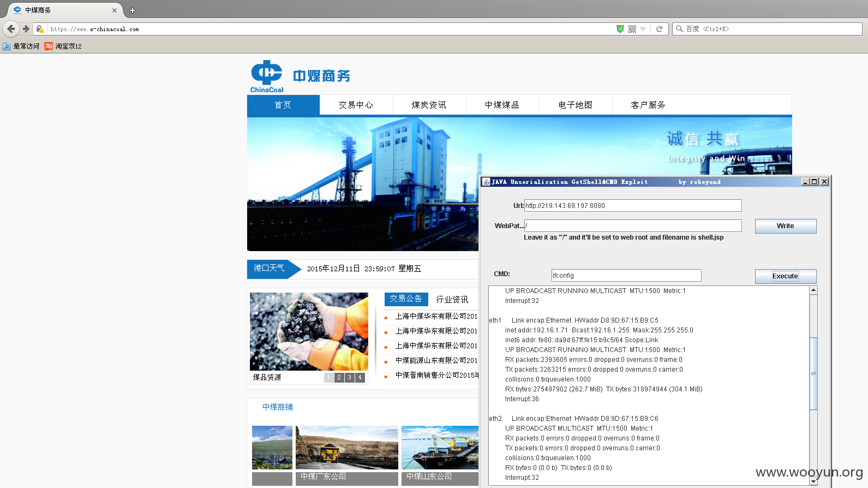Click the browser forward arrow button
Image resolution: width=868 pixels, height=488 pixels.
coord(26,29)
